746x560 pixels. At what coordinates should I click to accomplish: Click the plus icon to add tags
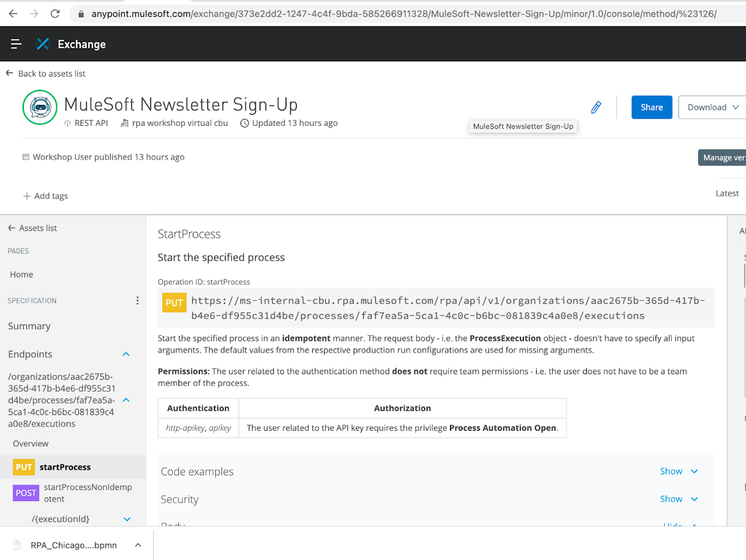click(x=27, y=196)
